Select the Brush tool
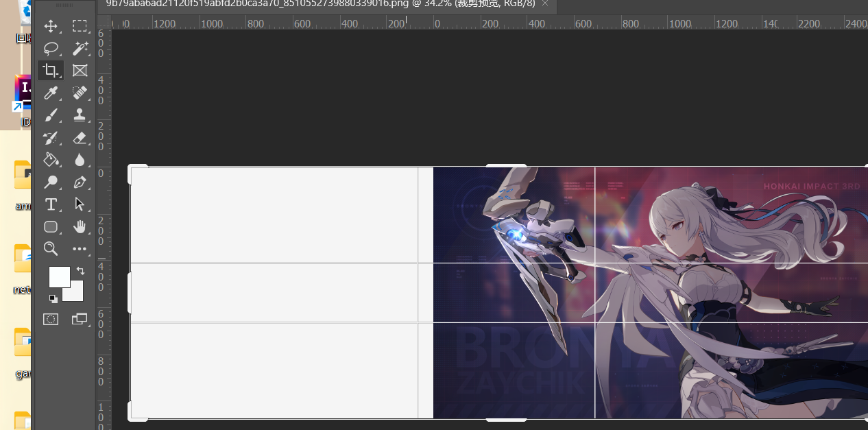 pyautogui.click(x=51, y=115)
